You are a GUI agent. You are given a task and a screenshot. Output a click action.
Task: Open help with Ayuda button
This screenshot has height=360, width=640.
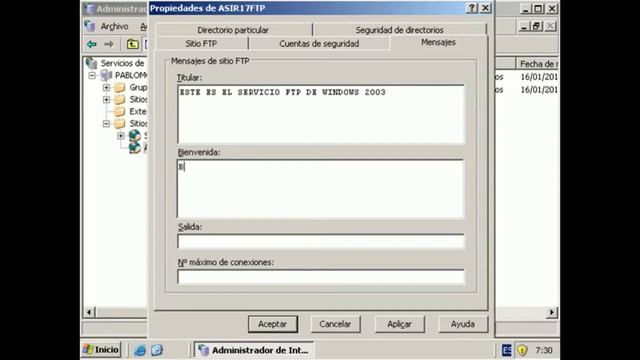tap(463, 324)
